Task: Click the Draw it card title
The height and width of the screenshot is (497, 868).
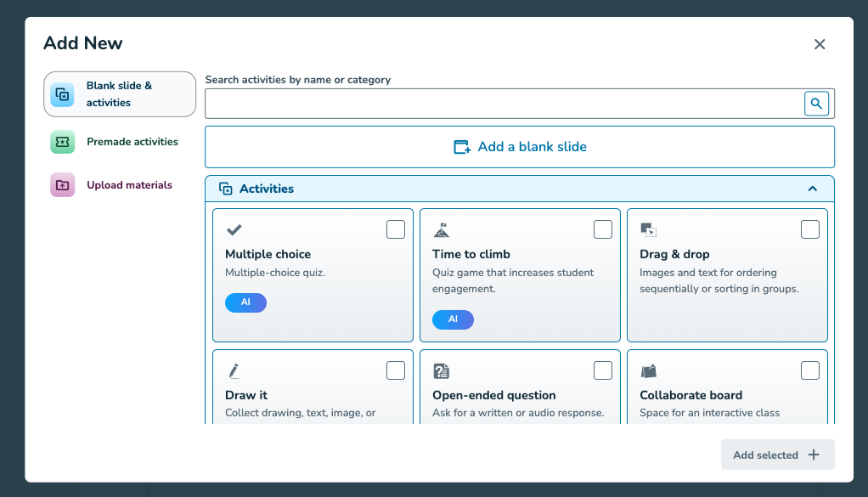Action: click(x=246, y=395)
